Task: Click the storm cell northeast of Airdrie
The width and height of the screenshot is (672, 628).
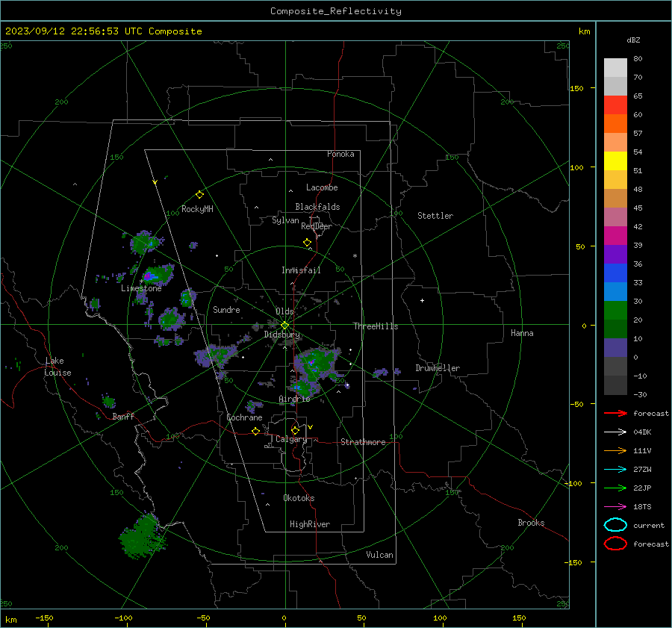Action: pyautogui.click(x=315, y=364)
